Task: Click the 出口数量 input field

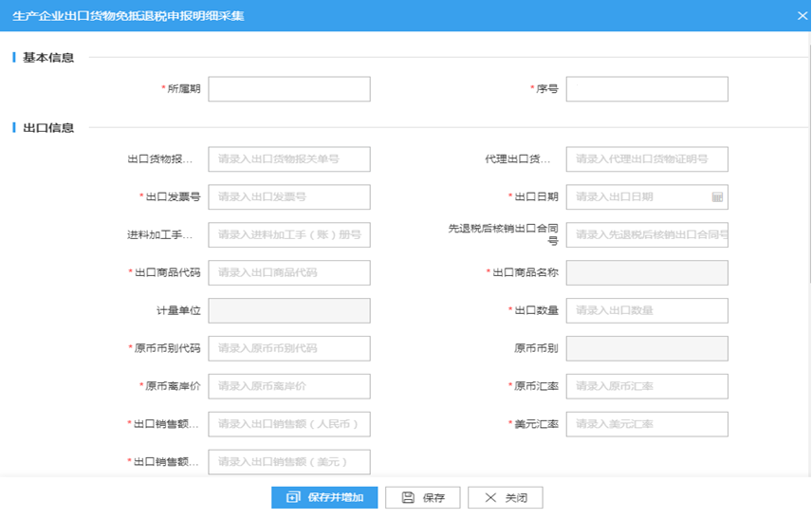Action: point(647,311)
